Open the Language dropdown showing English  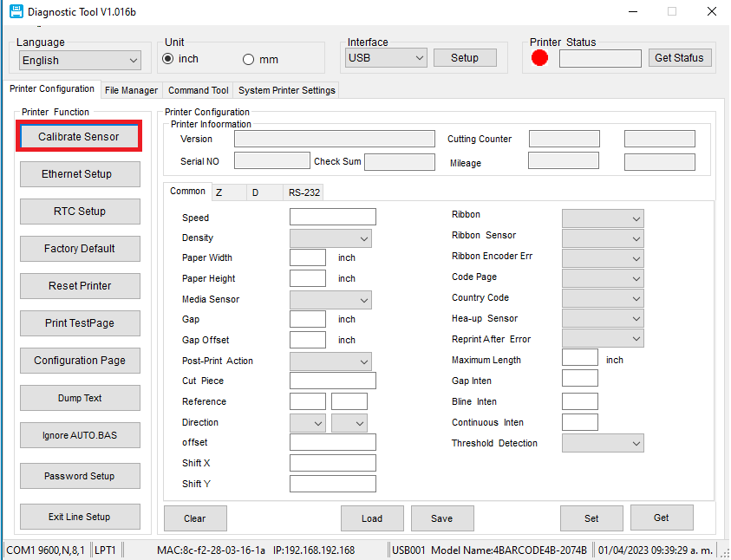[80, 61]
